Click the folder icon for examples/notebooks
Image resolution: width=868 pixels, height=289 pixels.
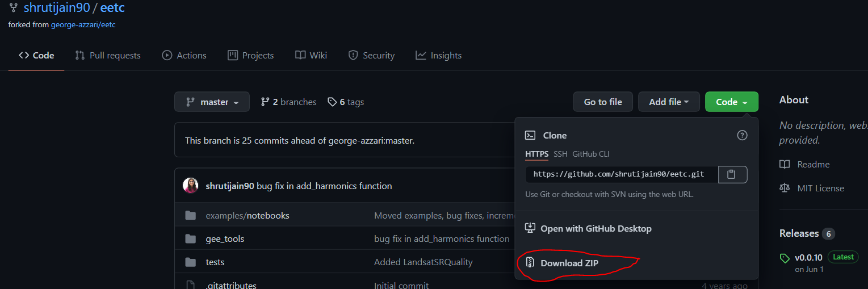click(191, 215)
